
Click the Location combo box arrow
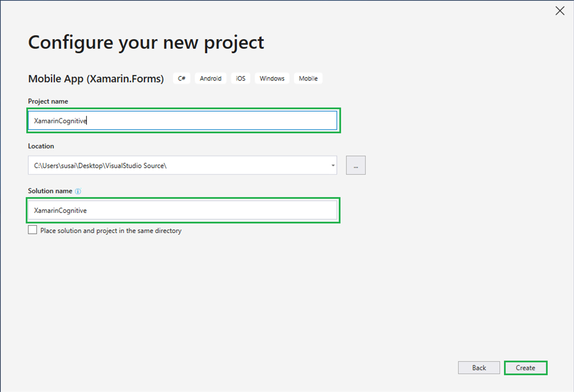click(x=332, y=165)
